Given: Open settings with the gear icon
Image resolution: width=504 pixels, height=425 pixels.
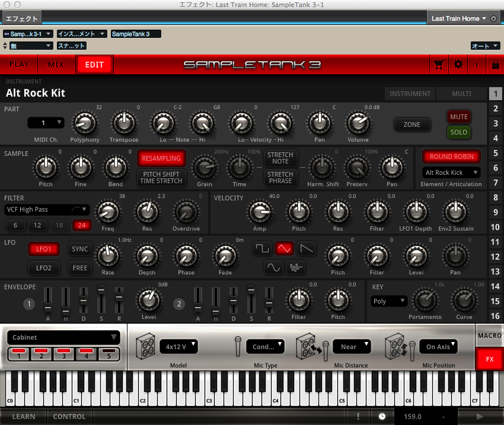Looking at the screenshot, I should [458, 65].
